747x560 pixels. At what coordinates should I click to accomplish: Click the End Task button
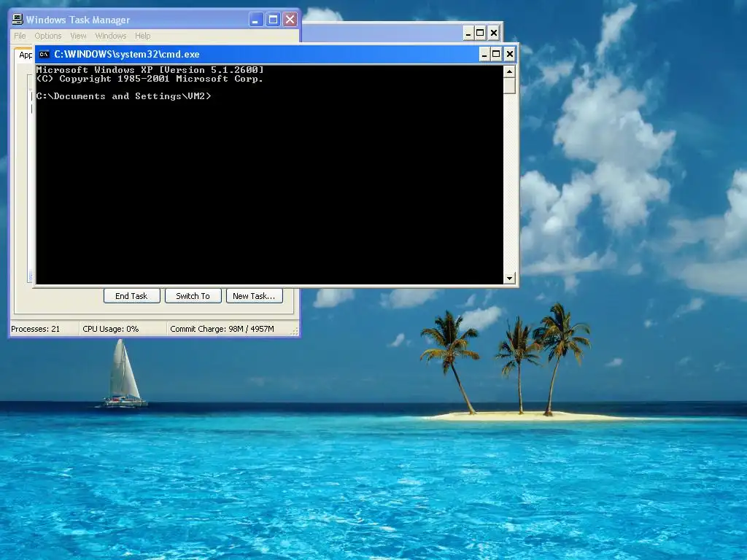tap(131, 296)
